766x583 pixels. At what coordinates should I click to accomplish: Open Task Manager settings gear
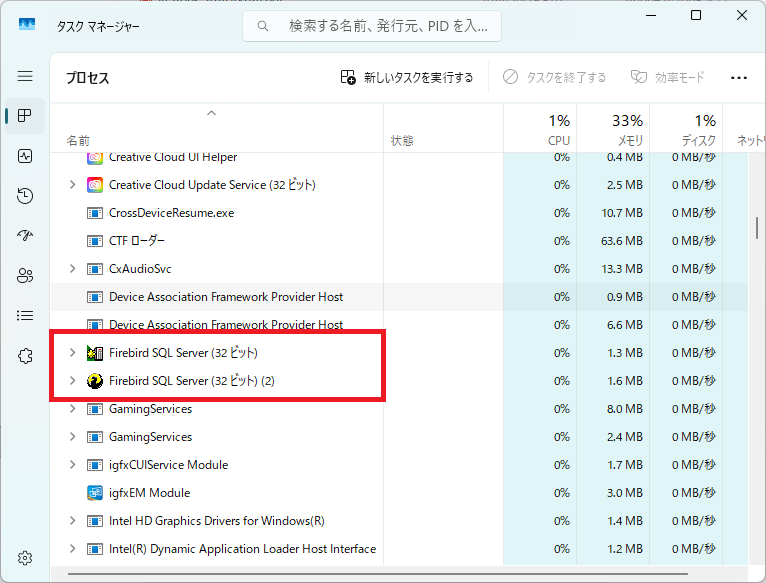coord(25,557)
